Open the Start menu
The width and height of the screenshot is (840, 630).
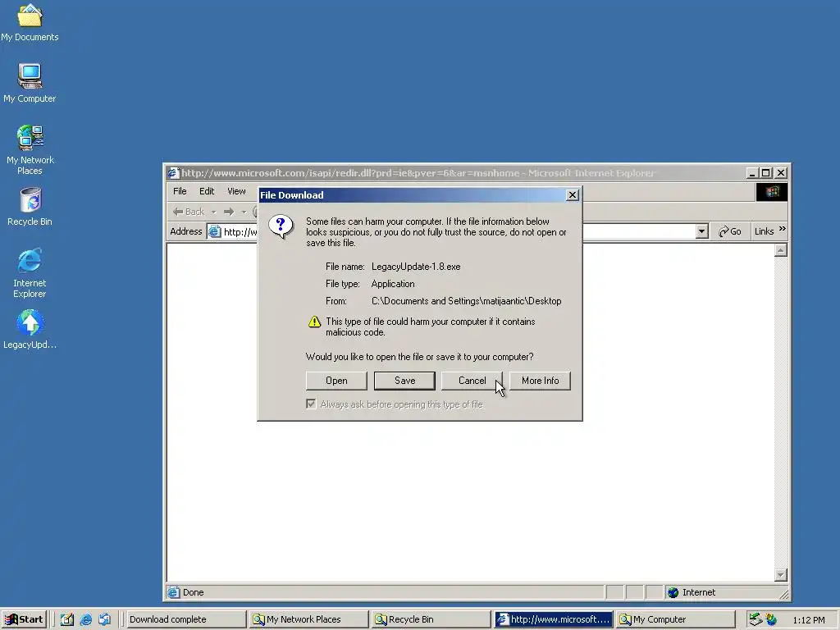click(x=24, y=619)
